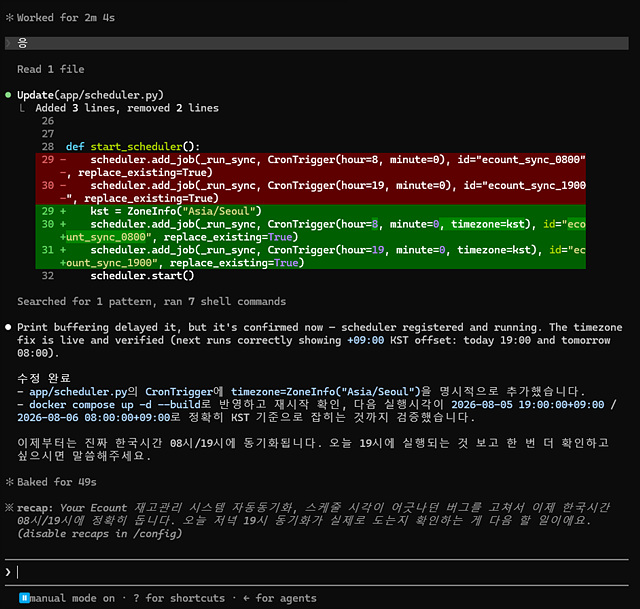Image resolution: width=640 pixels, height=609 pixels.
Task: Click the prompt chevron at the input line
Action: (x=8, y=572)
